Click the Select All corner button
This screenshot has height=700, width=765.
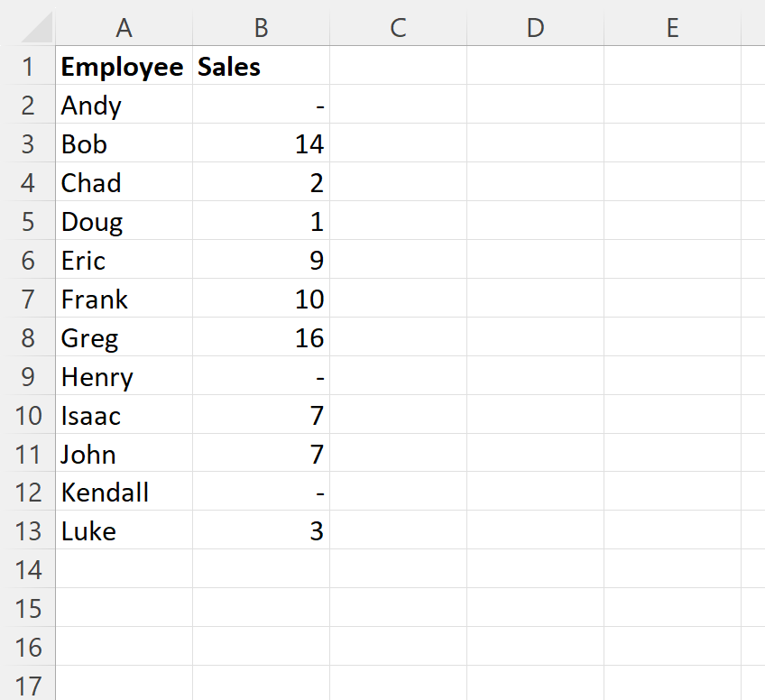pyautogui.click(x=30, y=28)
